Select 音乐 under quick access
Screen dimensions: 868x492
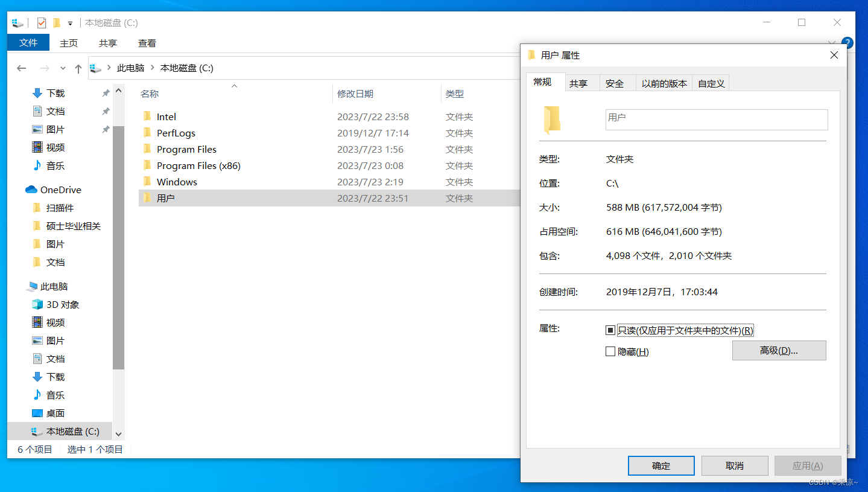[55, 165]
